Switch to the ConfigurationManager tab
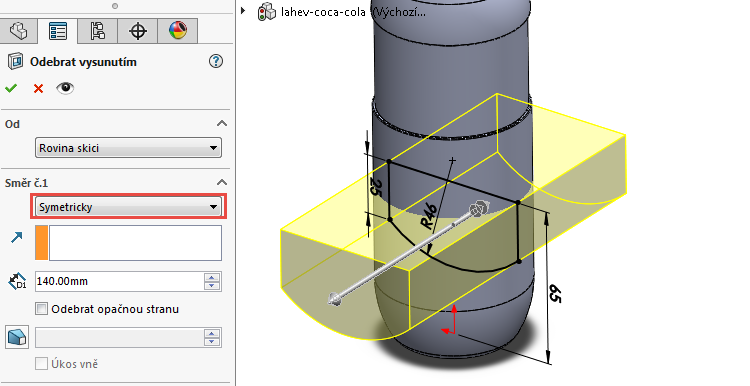Viewport: 750px width, 386px height. click(98, 31)
